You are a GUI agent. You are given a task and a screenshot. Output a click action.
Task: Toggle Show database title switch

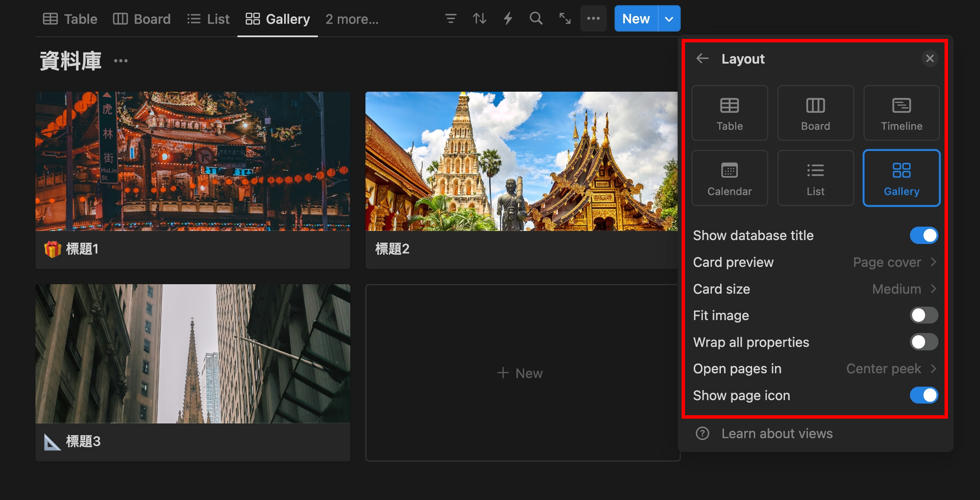[923, 235]
